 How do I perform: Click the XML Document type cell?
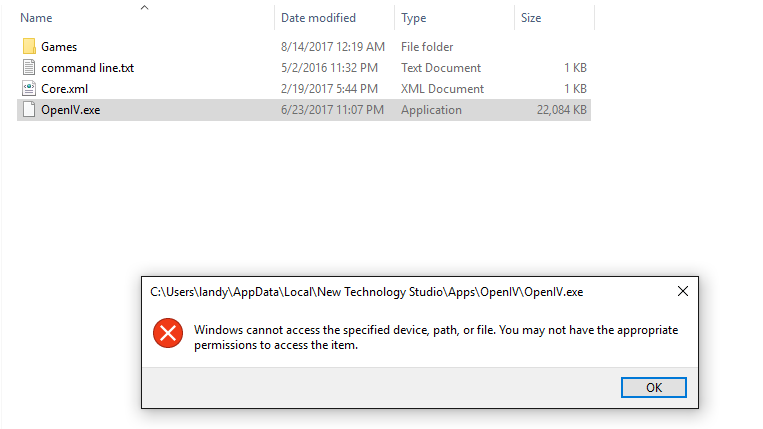tap(442, 89)
